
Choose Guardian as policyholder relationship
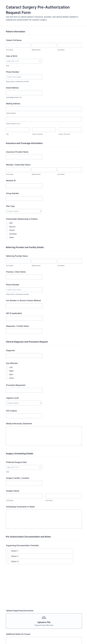(7, 234)
